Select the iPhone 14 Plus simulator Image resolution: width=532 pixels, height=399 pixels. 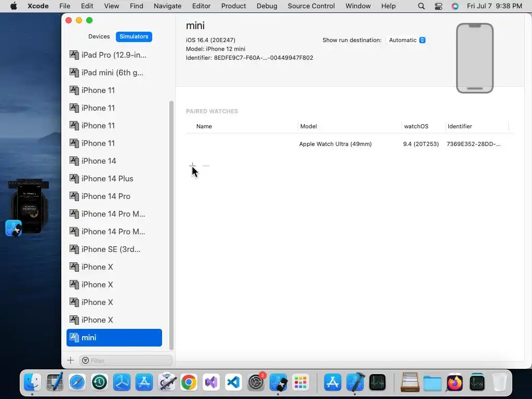coord(114,179)
